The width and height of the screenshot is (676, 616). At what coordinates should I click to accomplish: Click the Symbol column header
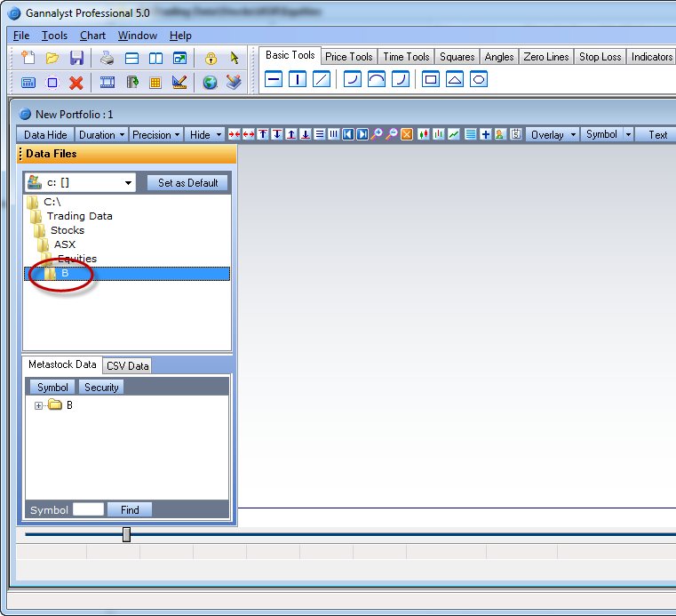(52, 388)
